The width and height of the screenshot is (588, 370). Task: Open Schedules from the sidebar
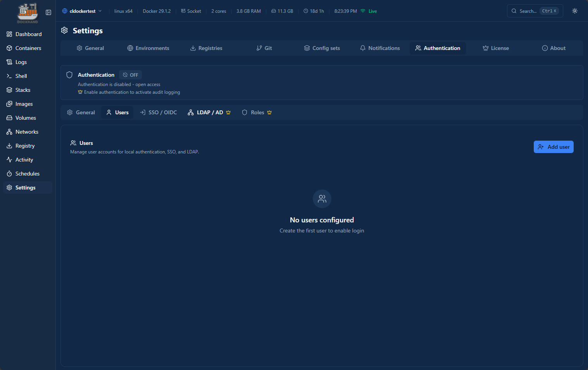point(28,173)
